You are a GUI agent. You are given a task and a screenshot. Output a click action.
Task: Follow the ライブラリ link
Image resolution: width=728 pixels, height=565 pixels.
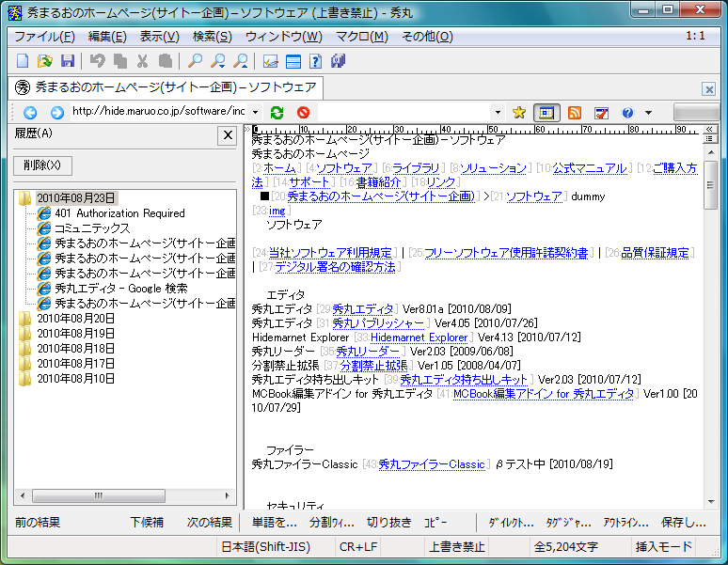click(x=416, y=168)
